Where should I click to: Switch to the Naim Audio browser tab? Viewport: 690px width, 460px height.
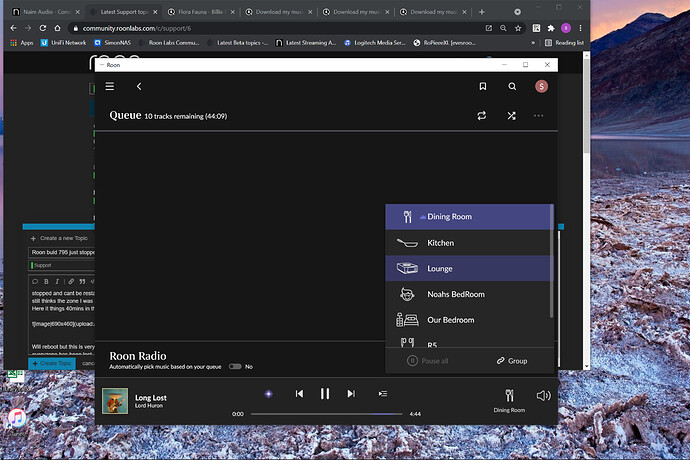pos(45,12)
